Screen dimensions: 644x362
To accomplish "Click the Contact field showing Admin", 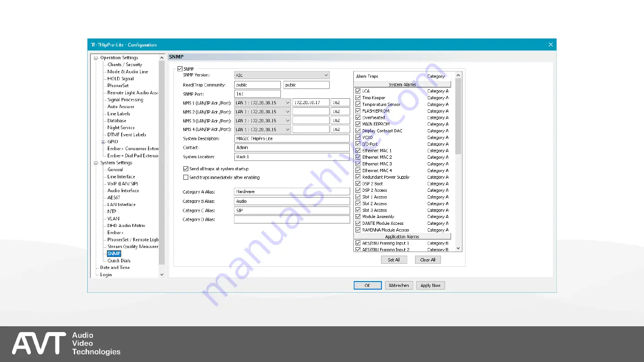I will [x=292, y=147].
